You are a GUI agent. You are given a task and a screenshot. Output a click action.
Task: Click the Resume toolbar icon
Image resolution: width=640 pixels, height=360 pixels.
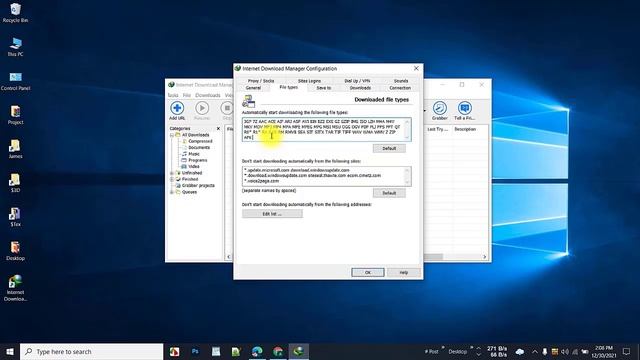[202, 111]
